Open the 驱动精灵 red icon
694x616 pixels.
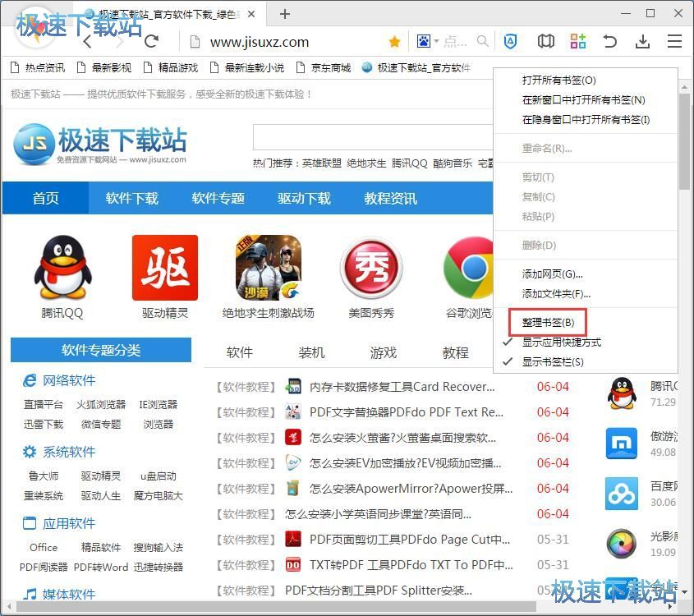click(165, 268)
